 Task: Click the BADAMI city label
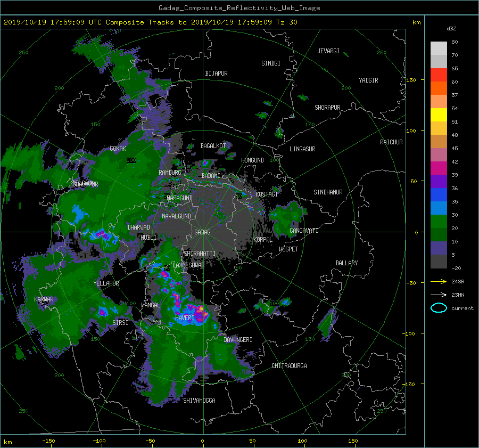[x=211, y=176]
